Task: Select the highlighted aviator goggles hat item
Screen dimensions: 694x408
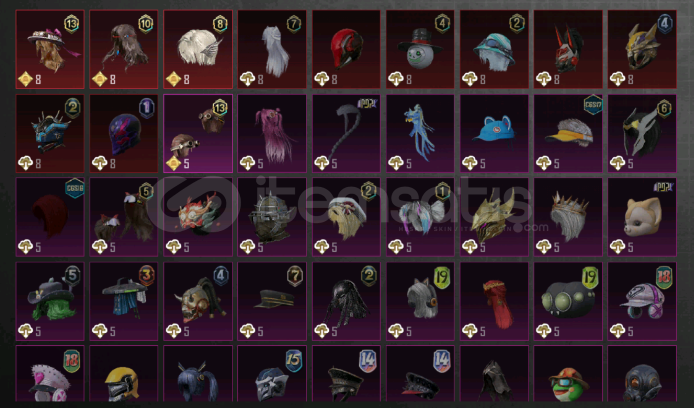Action: [x=198, y=133]
